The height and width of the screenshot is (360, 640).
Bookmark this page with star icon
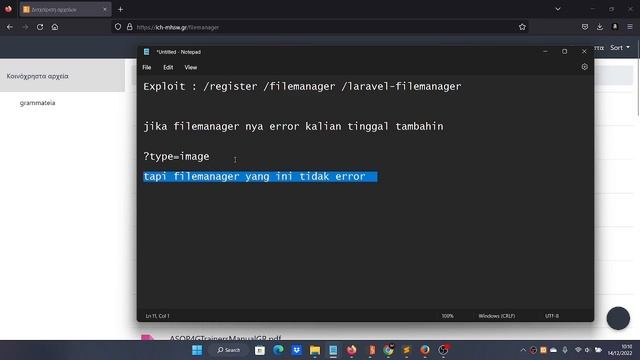point(522,27)
